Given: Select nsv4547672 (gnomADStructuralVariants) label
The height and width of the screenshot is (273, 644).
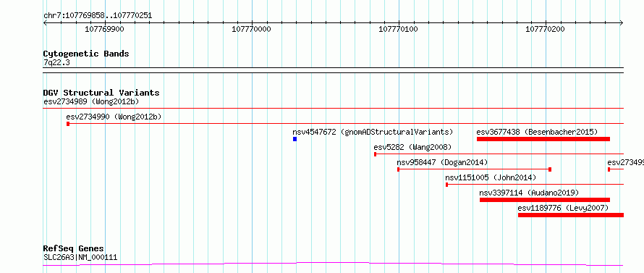Looking at the screenshot, I should tap(373, 133).
